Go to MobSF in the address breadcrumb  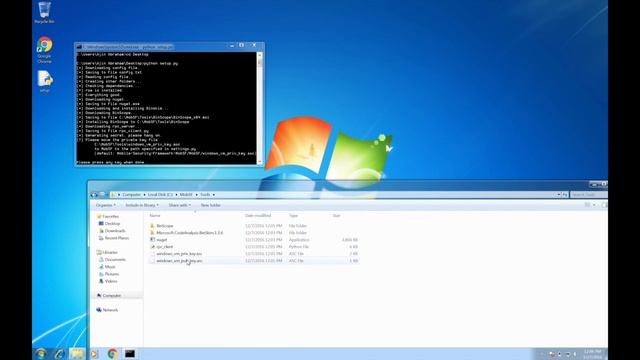(186, 195)
